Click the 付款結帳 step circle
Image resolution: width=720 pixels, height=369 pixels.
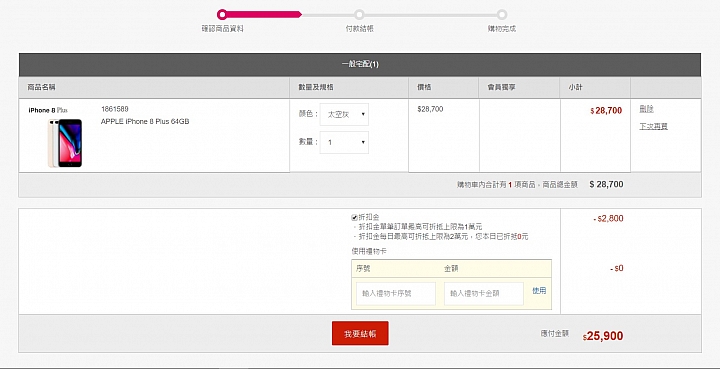click(x=360, y=14)
